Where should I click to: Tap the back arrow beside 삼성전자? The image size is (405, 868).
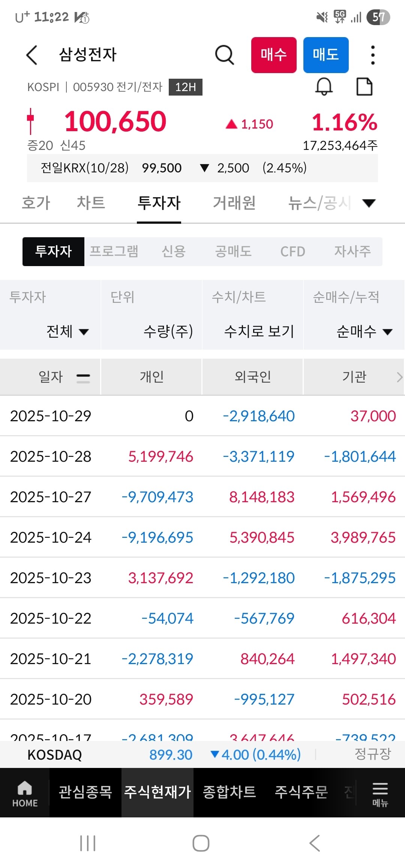tap(32, 55)
